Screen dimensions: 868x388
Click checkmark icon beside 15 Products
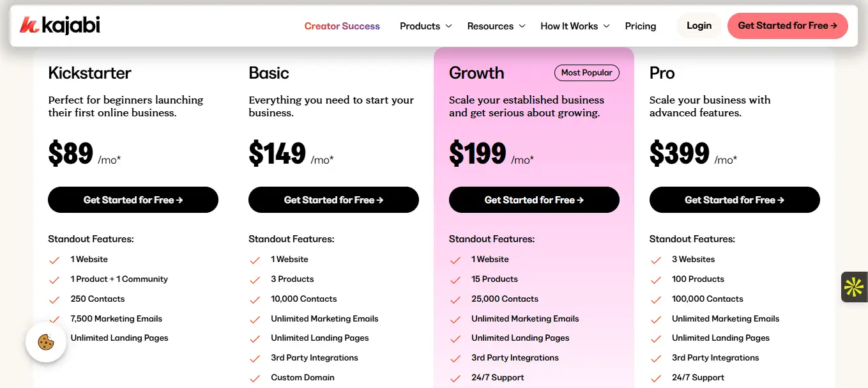455,279
